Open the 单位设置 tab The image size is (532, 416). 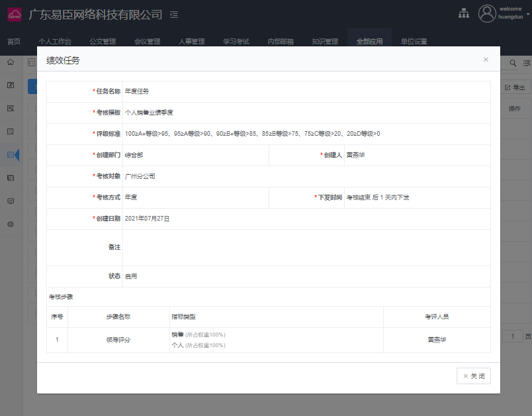pyautogui.click(x=414, y=42)
